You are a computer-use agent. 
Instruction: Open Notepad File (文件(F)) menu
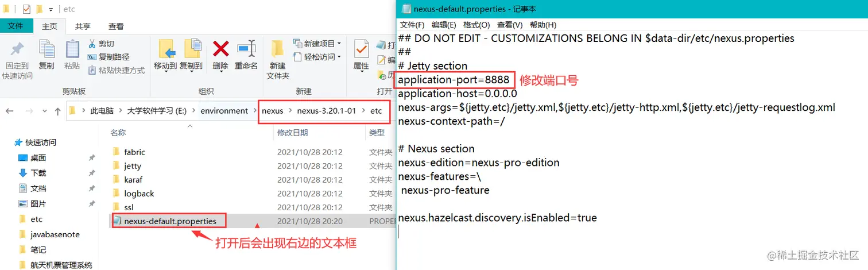[412, 25]
